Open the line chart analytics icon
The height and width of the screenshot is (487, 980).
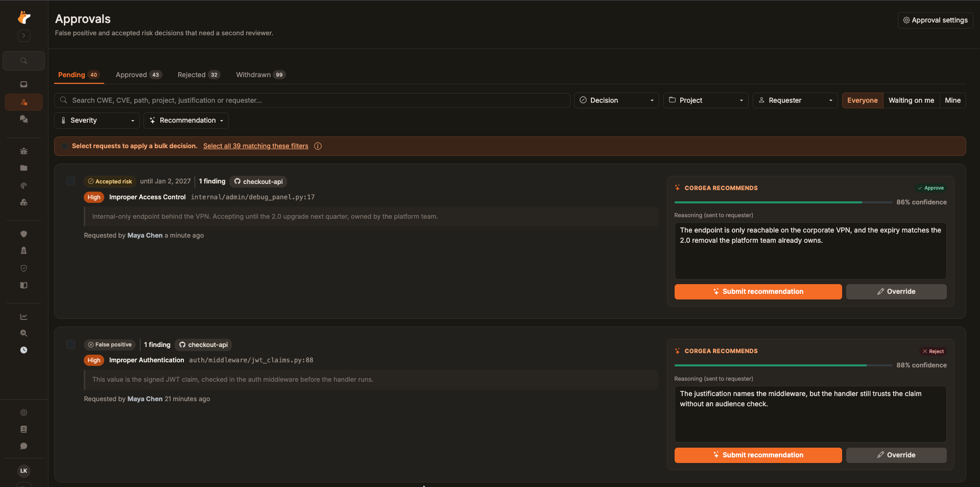pos(23,317)
